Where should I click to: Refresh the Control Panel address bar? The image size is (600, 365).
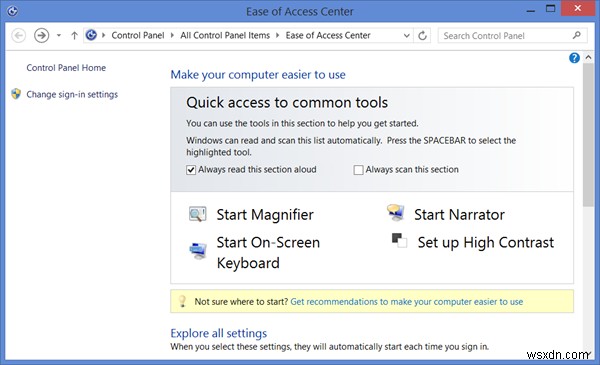coord(422,36)
